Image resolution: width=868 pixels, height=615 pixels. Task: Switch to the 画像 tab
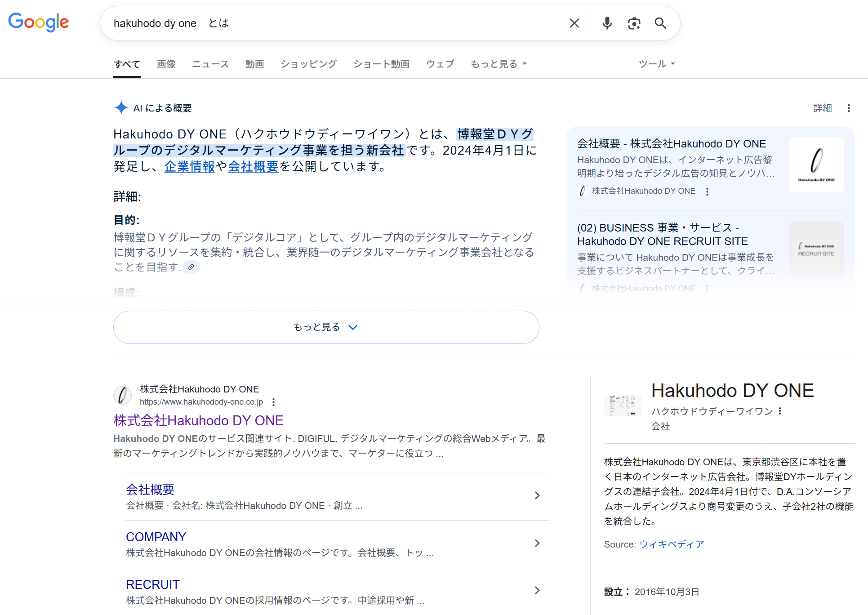click(x=166, y=64)
